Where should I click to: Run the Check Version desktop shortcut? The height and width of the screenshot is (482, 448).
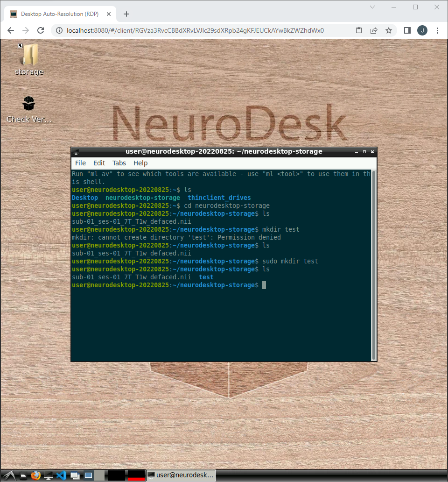coord(28,103)
